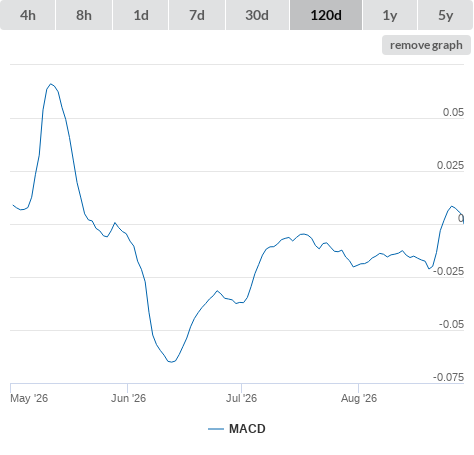This screenshot has height=455, width=474.
Task: Click the Jun '26 axis label
Action: 128,398
